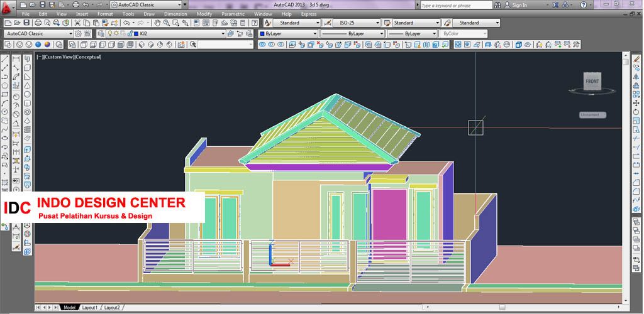The image size is (644, 314).
Task: Click the Workspace Settings gear icon
Action: tap(78, 34)
